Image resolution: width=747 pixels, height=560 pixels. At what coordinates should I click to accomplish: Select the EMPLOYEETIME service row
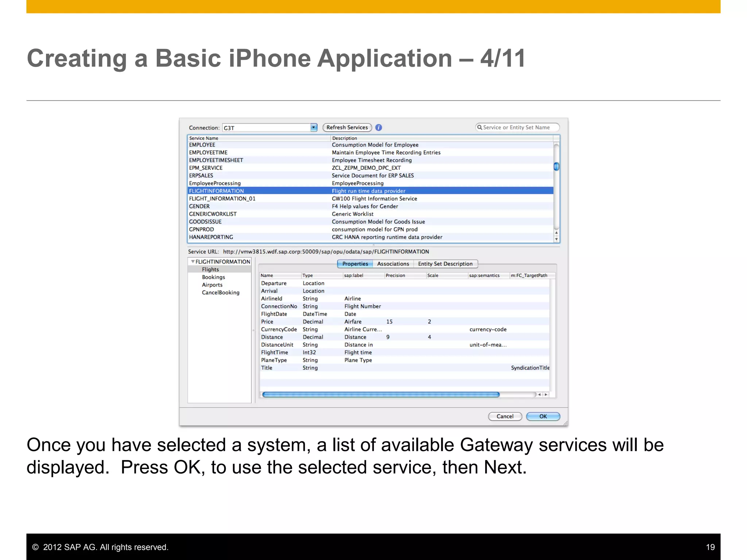(370, 152)
